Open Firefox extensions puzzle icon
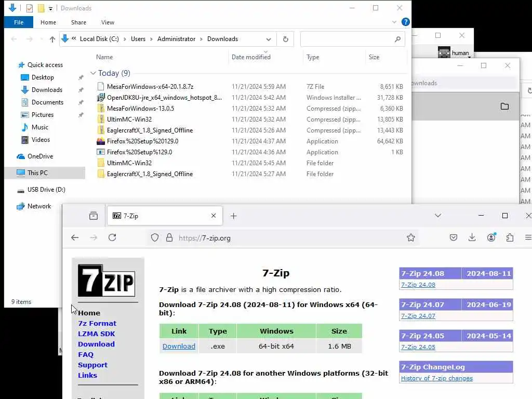 click(510, 237)
